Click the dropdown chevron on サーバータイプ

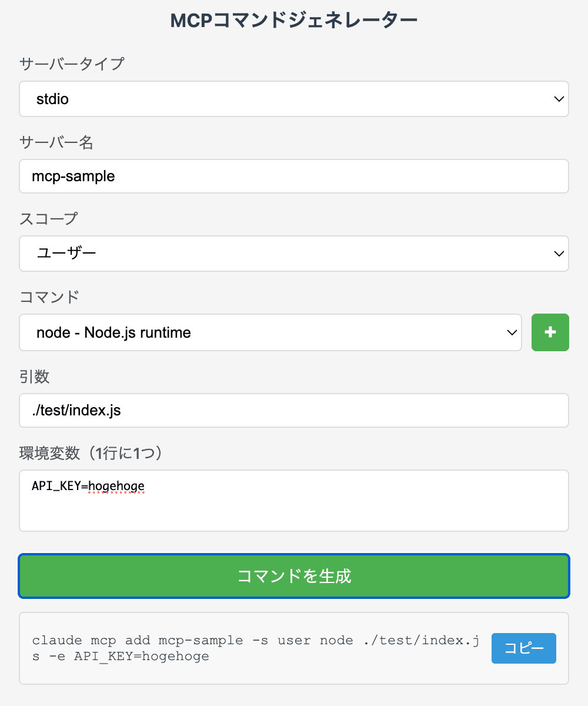(559, 99)
